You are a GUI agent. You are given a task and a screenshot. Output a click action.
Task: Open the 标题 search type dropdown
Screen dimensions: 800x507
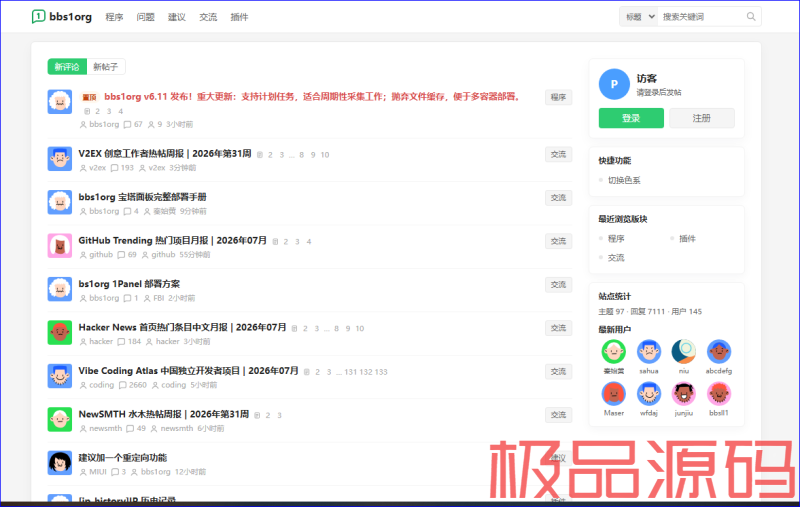pos(639,17)
